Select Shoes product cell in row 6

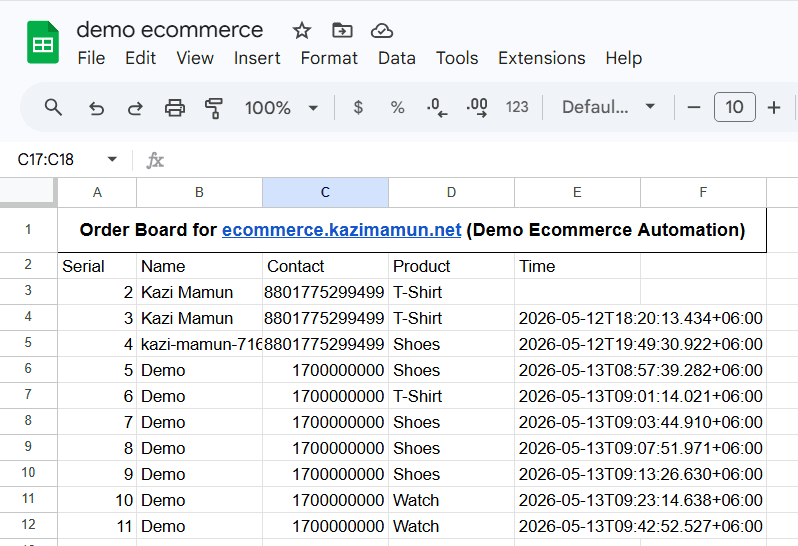(x=451, y=370)
